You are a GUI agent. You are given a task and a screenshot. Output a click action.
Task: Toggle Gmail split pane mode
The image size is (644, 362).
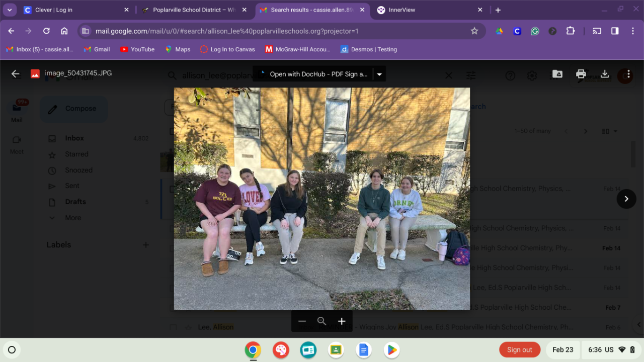click(x=606, y=131)
